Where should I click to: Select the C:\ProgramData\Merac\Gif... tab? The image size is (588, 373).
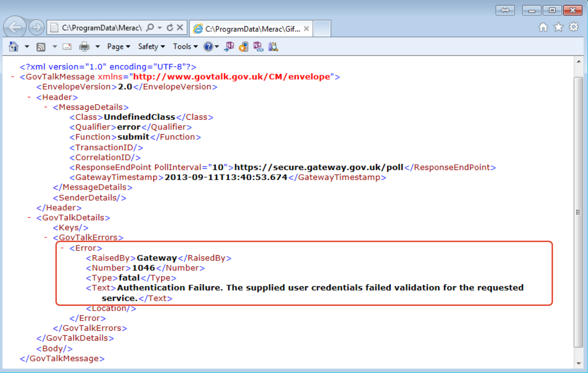point(251,28)
